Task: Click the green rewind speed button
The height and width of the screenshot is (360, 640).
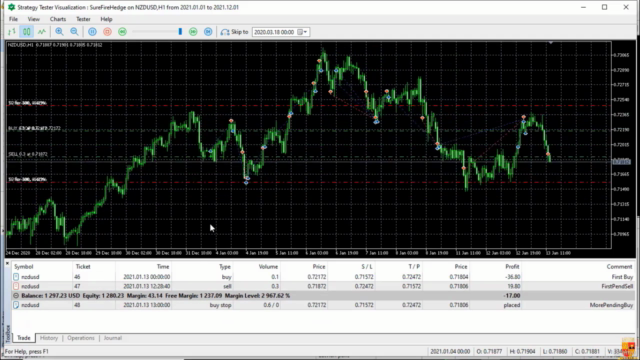Action: pyautogui.click(x=122, y=32)
